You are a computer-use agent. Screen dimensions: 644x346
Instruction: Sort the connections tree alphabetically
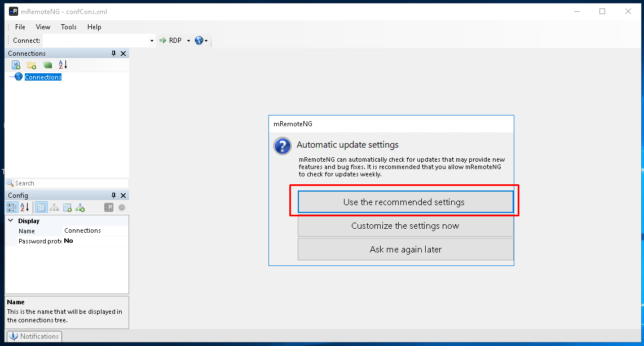[63, 65]
